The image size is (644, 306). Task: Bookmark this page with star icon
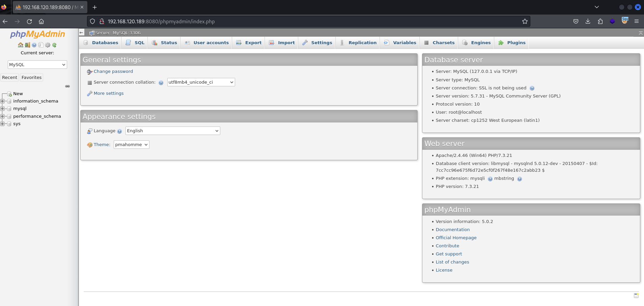[x=525, y=22]
